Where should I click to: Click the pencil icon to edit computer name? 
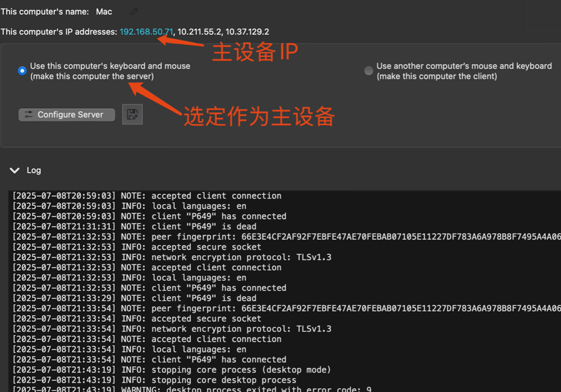click(x=134, y=12)
